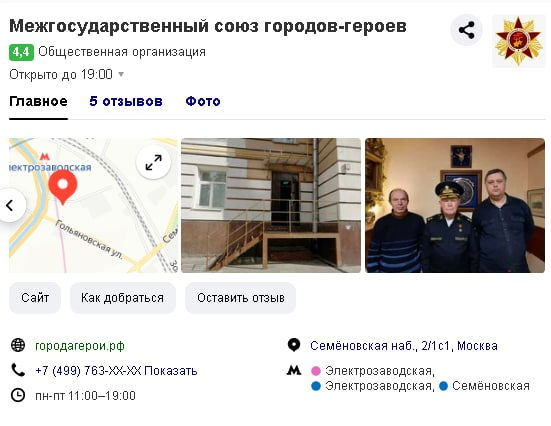This screenshot has height=426, width=551.
Task: Click the left carousel arrow
Action: [x=11, y=205]
